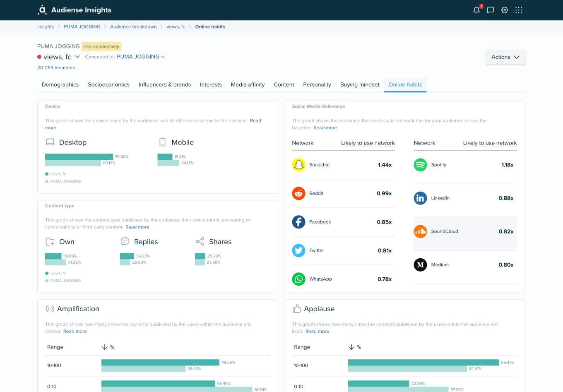This screenshot has width=563, height=392.
Task: Click the Snapchat logo
Action: (298, 165)
